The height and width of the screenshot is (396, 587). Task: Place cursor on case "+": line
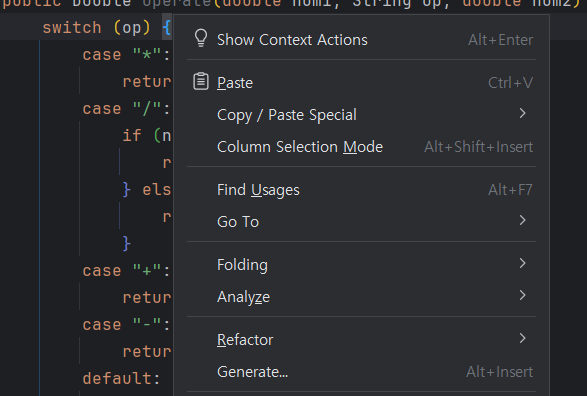126,271
